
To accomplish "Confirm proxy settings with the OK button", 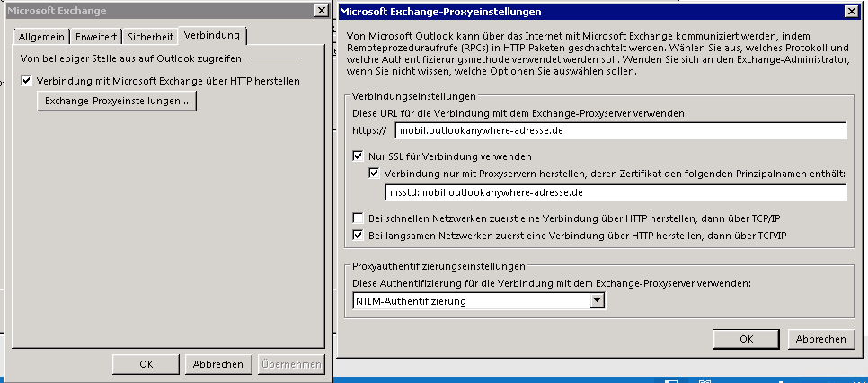I will pyautogui.click(x=746, y=339).
